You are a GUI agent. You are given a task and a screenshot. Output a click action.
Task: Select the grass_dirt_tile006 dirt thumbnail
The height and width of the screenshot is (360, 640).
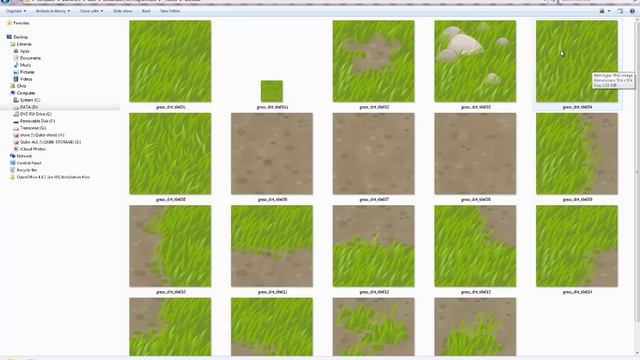click(272, 154)
